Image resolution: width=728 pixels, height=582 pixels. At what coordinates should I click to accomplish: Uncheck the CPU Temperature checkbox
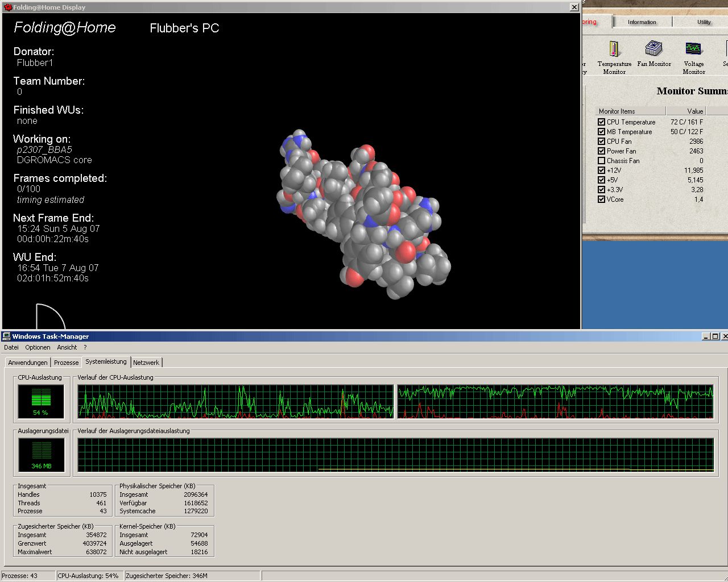click(x=601, y=122)
